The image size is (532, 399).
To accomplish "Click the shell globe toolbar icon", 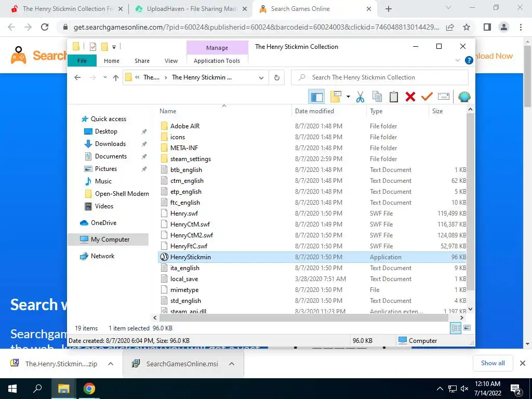I will pos(464,97).
